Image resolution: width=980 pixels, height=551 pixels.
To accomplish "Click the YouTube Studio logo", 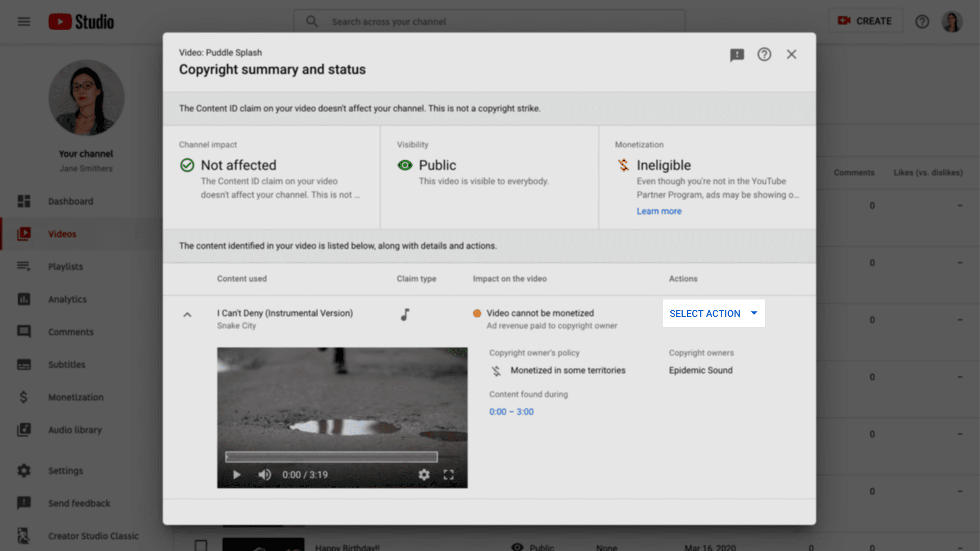I will (x=81, y=21).
